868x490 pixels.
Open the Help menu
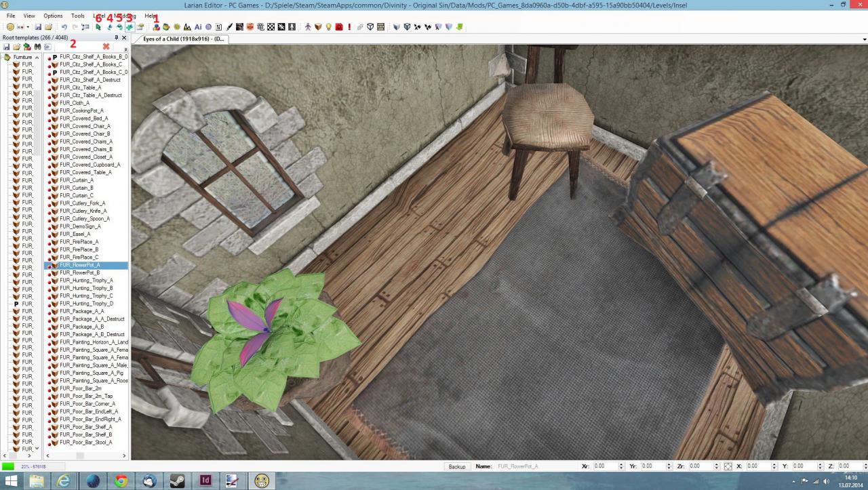[x=150, y=16]
